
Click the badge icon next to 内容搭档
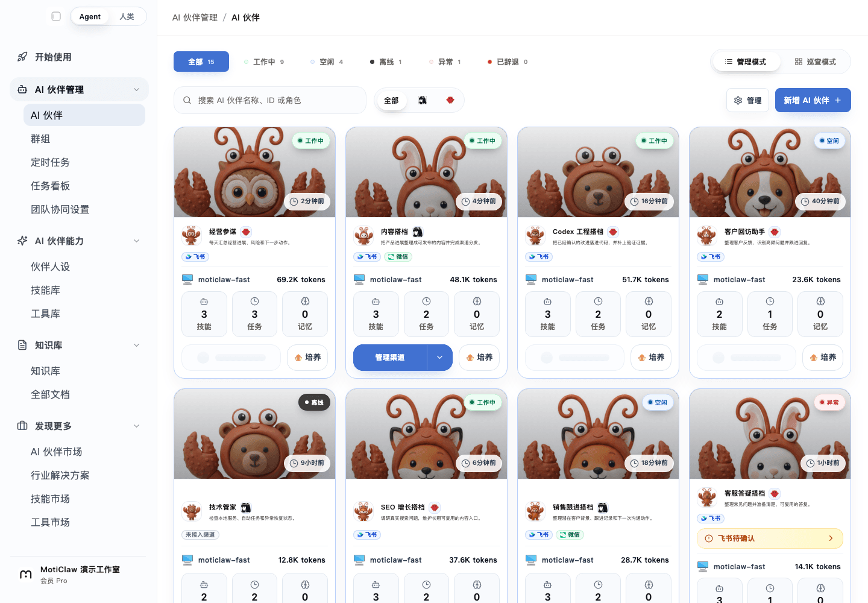click(x=418, y=232)
